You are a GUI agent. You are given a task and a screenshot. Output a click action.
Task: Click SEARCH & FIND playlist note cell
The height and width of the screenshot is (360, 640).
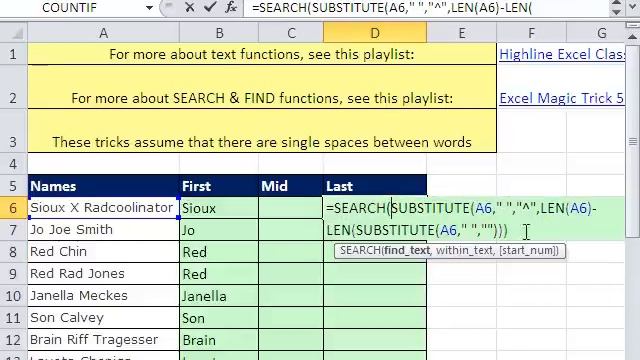point(262,87)
